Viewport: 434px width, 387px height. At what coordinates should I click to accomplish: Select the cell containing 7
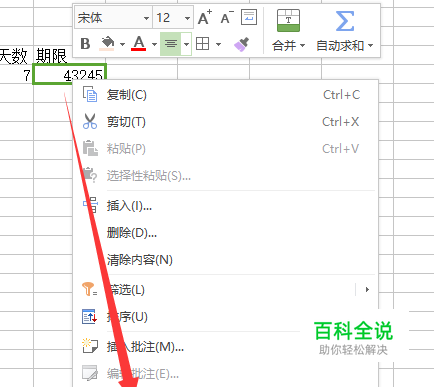(17, 74)
